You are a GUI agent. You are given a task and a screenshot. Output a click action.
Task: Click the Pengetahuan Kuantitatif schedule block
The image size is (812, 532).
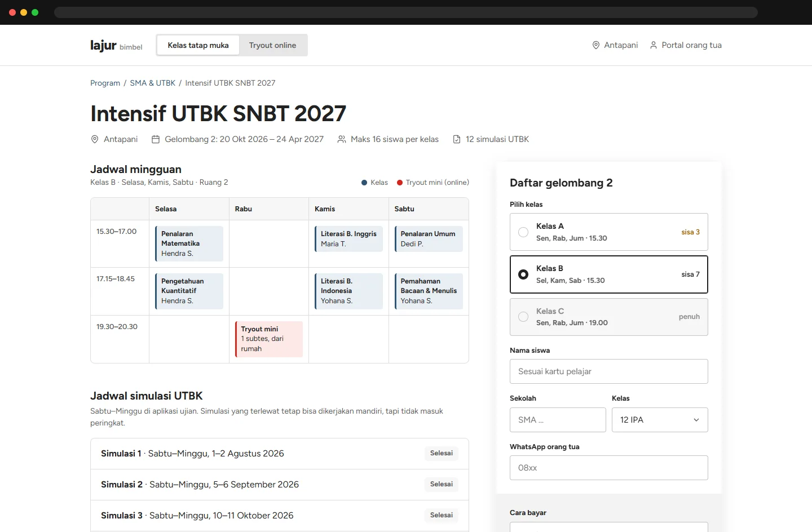coord(189,291)
